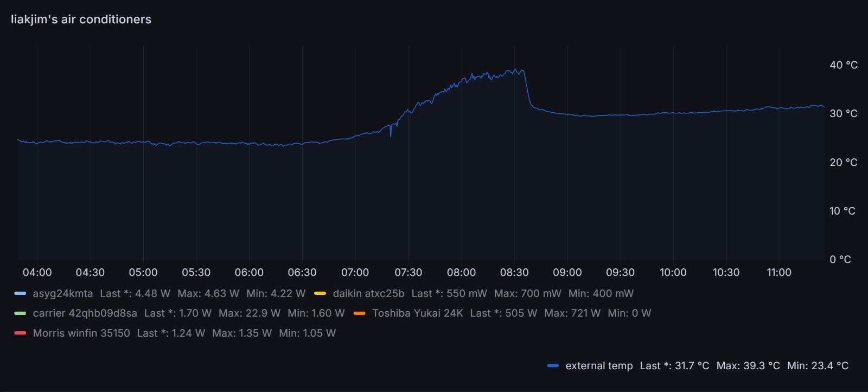Click the 20 °C y-axis label

(844, 162)
